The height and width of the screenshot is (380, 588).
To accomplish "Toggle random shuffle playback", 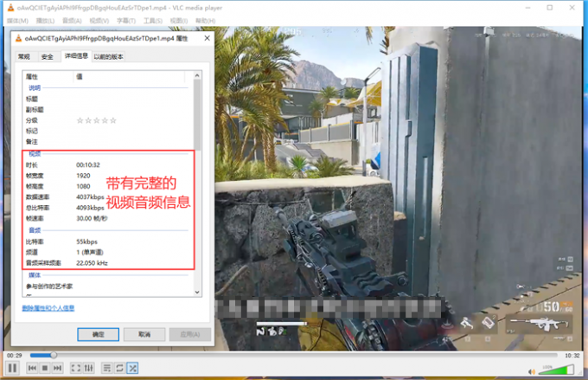I will click(132, 368).
